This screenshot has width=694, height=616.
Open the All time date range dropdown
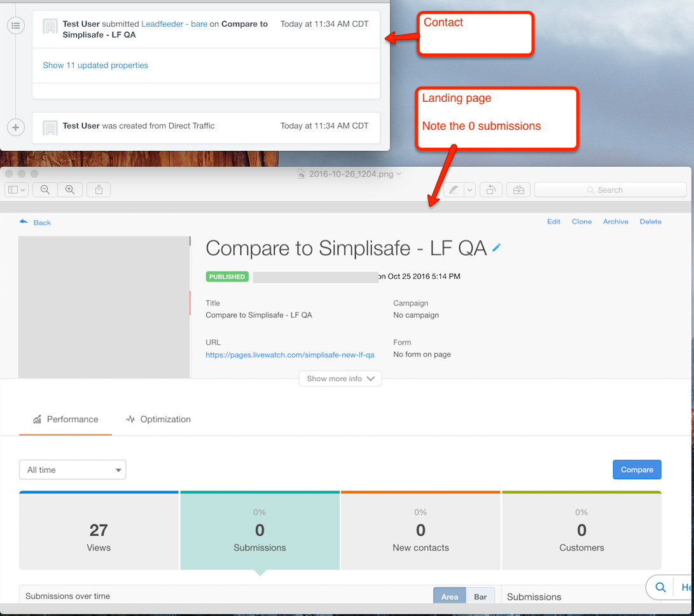pos(72,469)
